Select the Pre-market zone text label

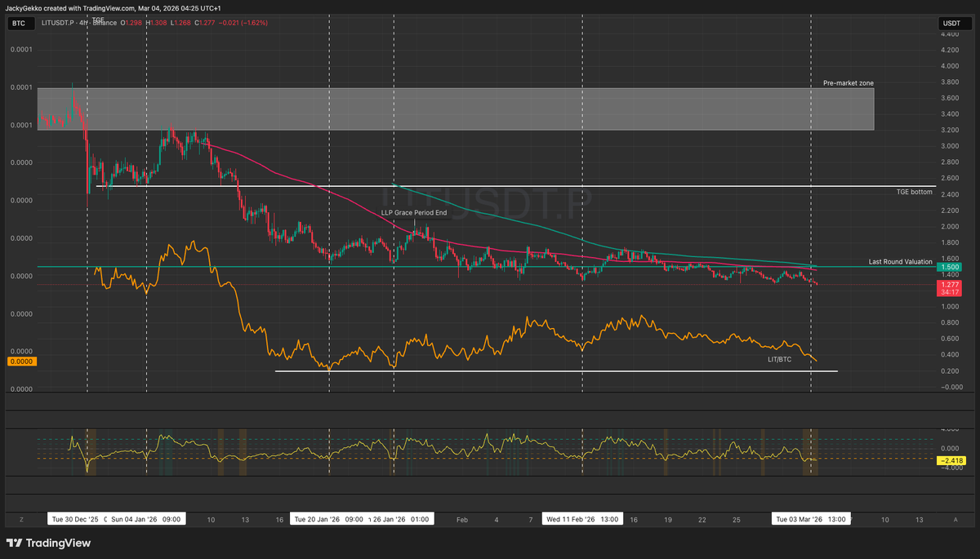[x=849, y=83]
